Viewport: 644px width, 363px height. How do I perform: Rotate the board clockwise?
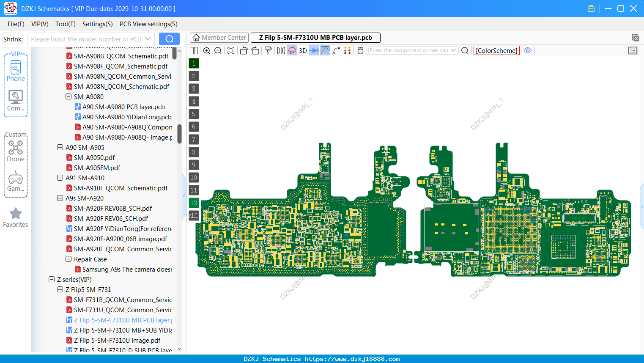[255, 50]
